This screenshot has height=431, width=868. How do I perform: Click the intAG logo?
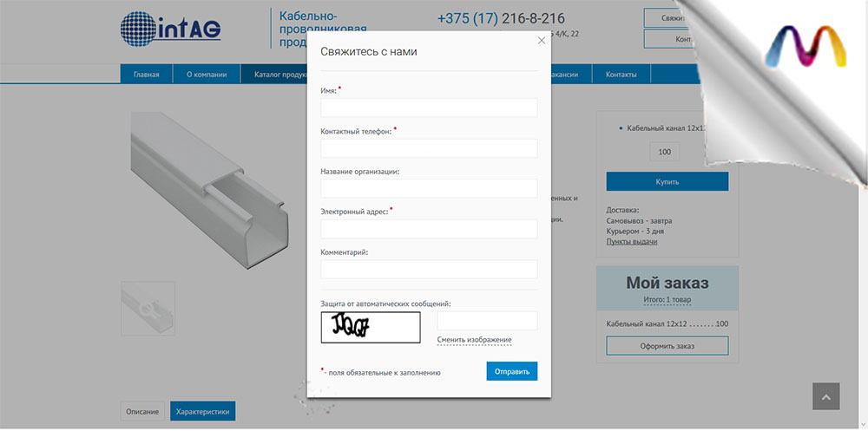(x=170, y=29)
